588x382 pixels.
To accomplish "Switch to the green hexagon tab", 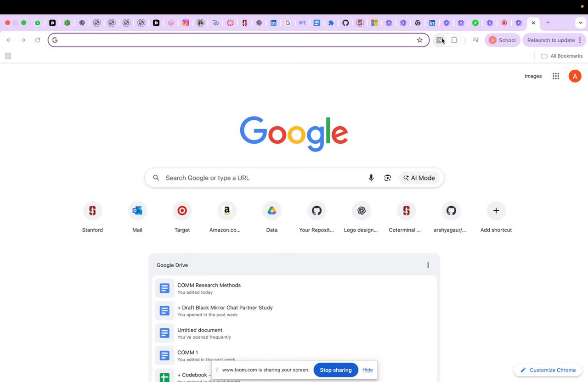I will tap(67, 22).
